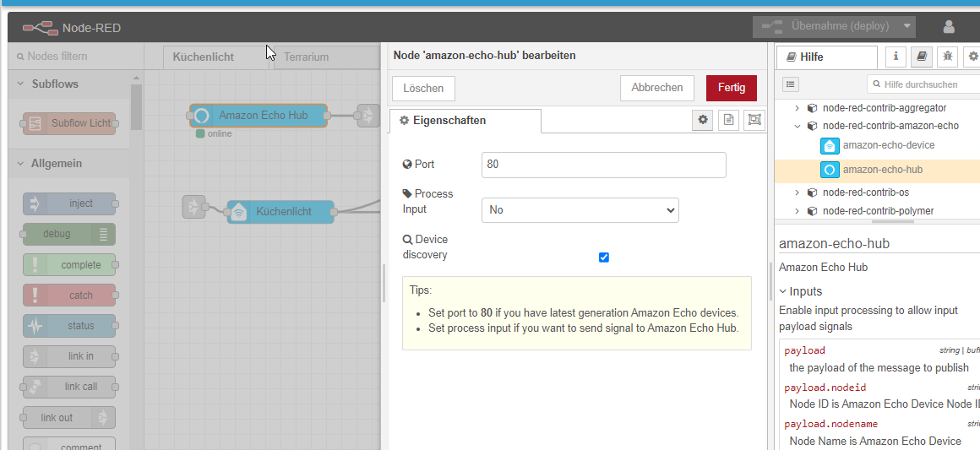Select the Küchenlicht device node on canvas

click(x=280, y=212)
